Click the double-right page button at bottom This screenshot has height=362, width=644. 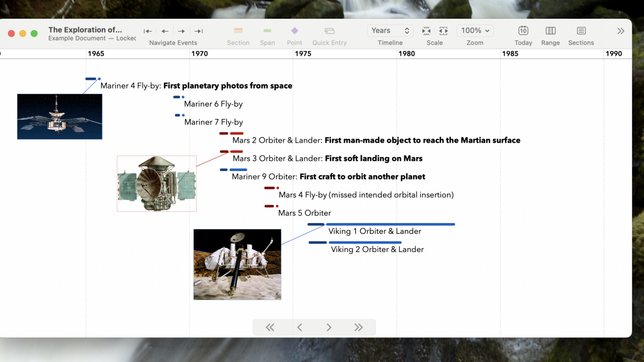click(x=358, y=328)
